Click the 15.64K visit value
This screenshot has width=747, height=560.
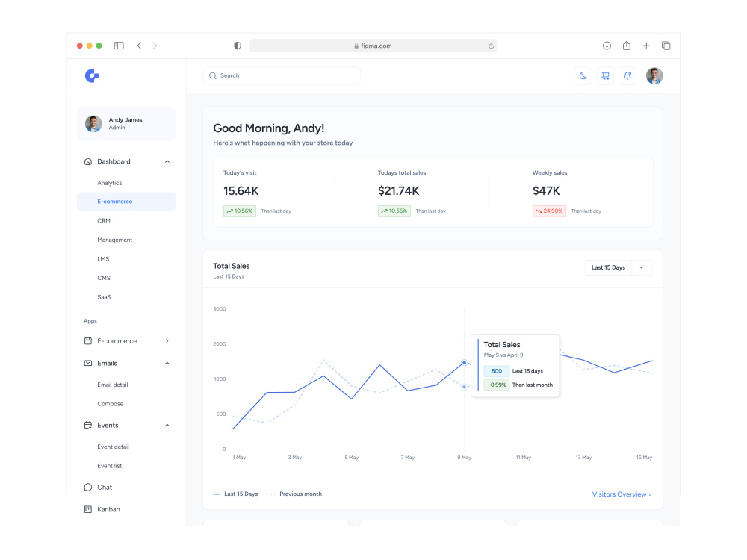click(x=241, y=191)
